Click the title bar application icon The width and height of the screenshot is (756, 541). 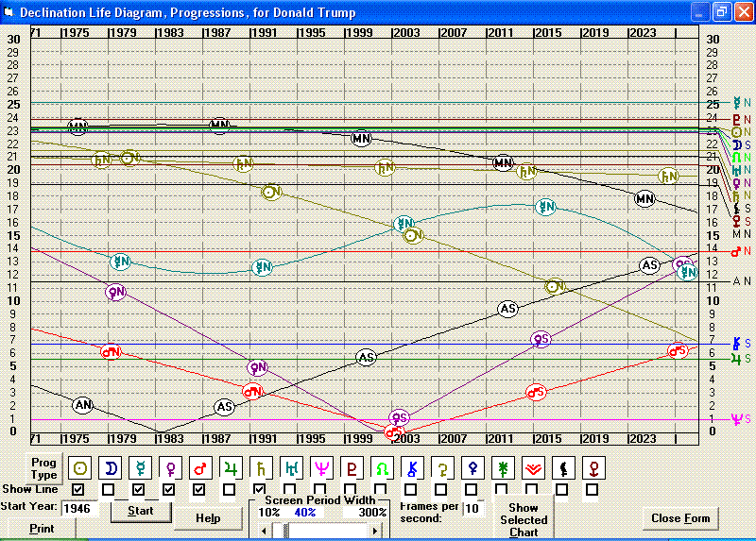pos(9,11)
